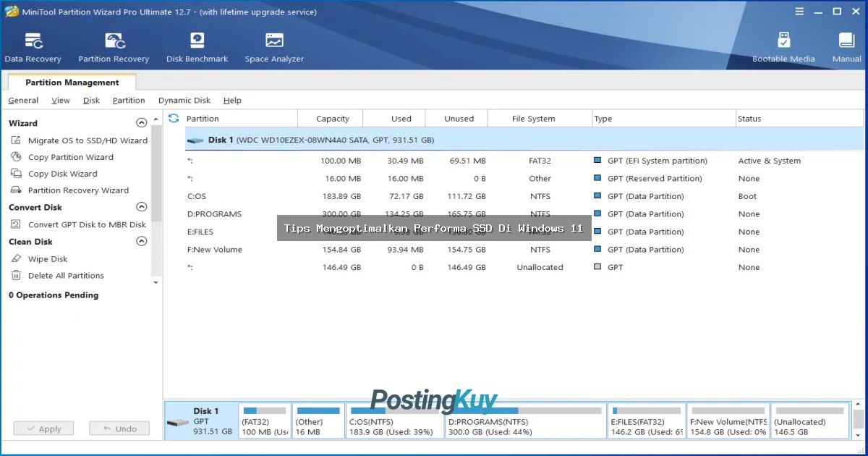Viewport: 868px width, 456px height.
Task: Open the Dynamic Disk menu
Action: click(184, 101)
